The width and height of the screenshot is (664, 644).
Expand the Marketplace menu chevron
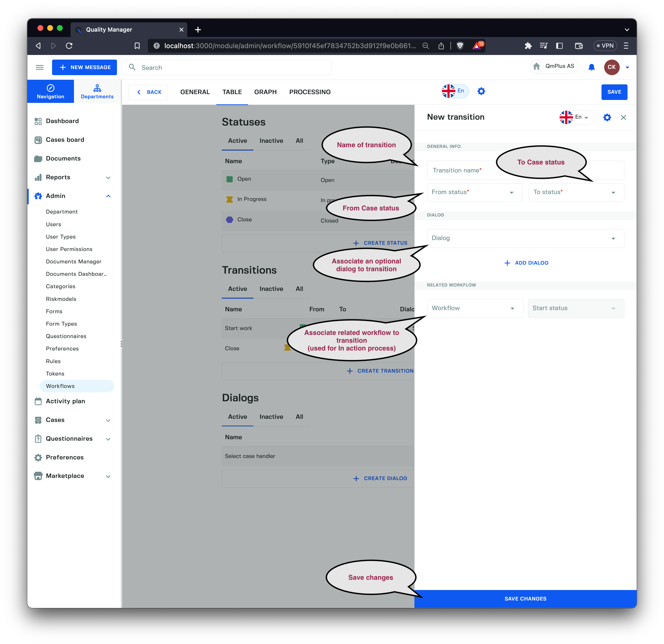click(108, 476)
